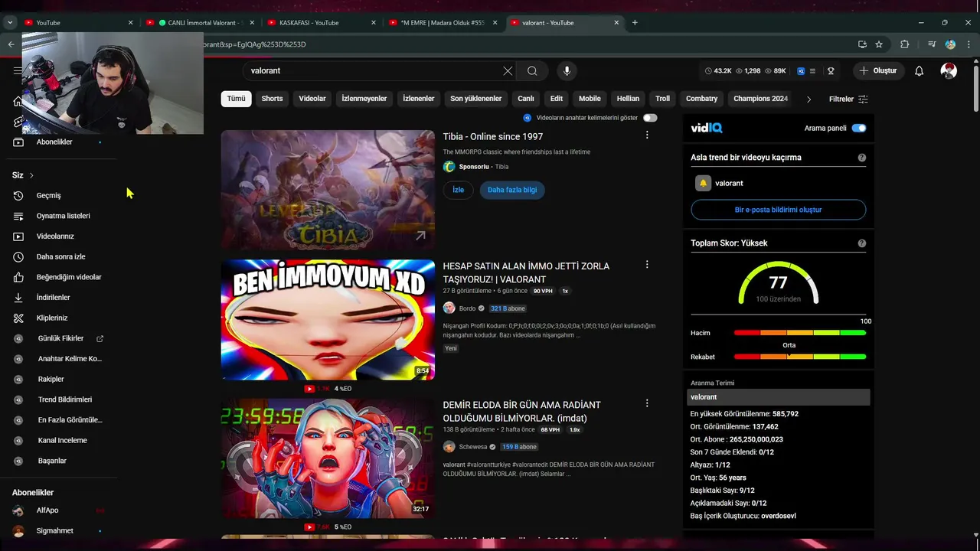Open the Schewesa channel link
Viewport: 980px width, 551px height.
[473, 447]
